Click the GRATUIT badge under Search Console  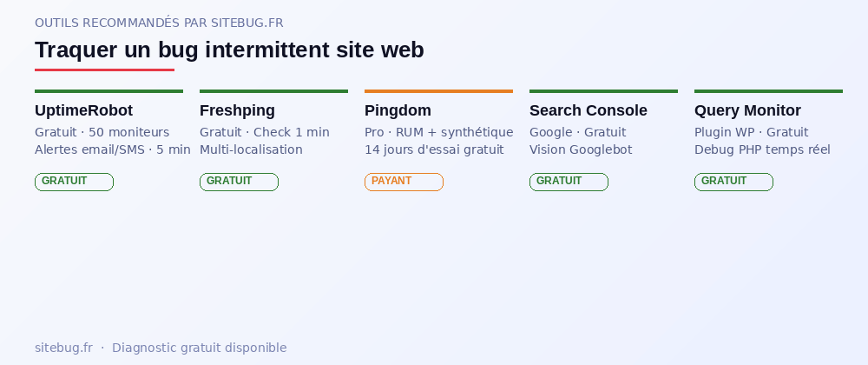pos(569,182)
